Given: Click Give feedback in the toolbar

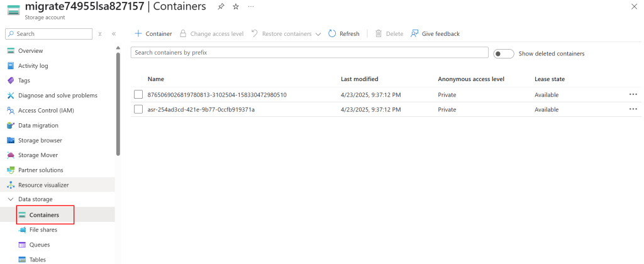Looking at the screenshot, I should tap(435, 34).
